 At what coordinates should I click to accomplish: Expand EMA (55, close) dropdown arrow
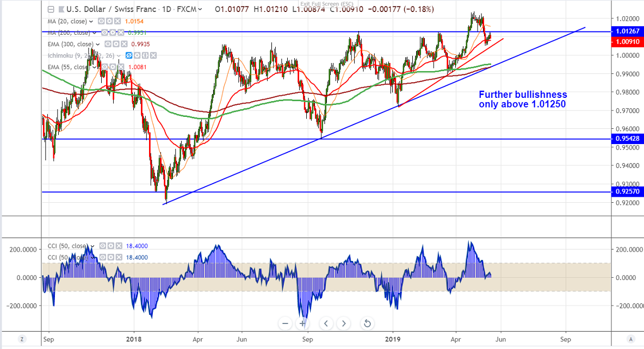click(94, 67)
